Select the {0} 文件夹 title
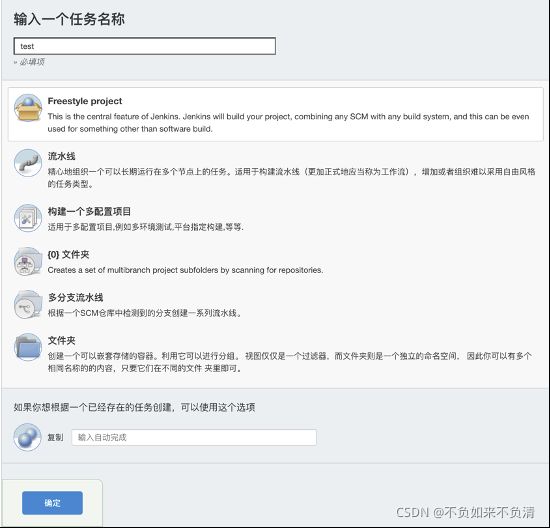The image size is (550, 528). tap(68, 255)
